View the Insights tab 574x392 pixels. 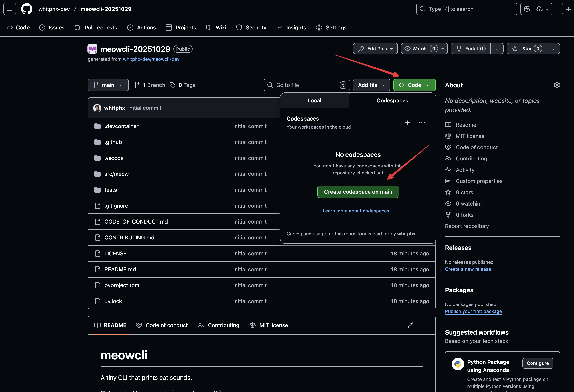point(291,28)
